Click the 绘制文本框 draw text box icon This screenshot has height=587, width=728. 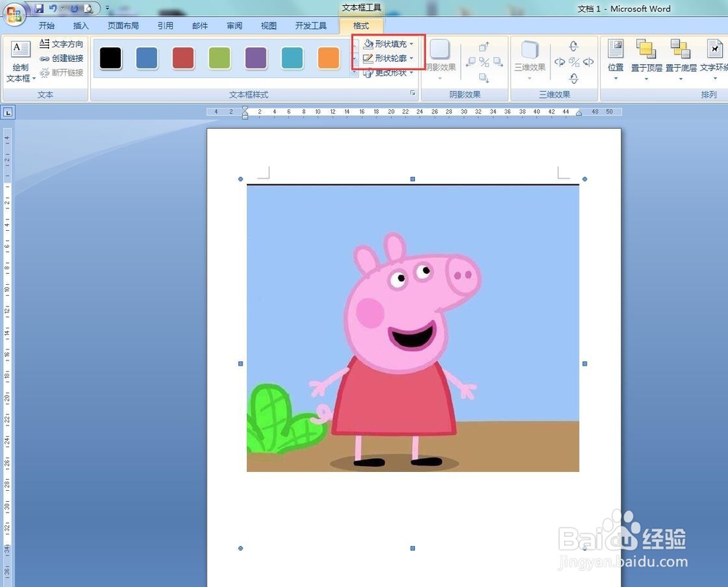20,50
